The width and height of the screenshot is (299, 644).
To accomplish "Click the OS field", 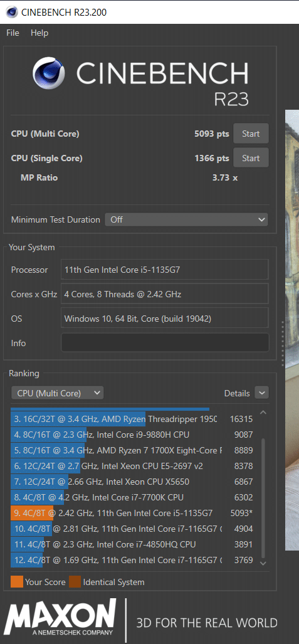I will pos(165,319).
